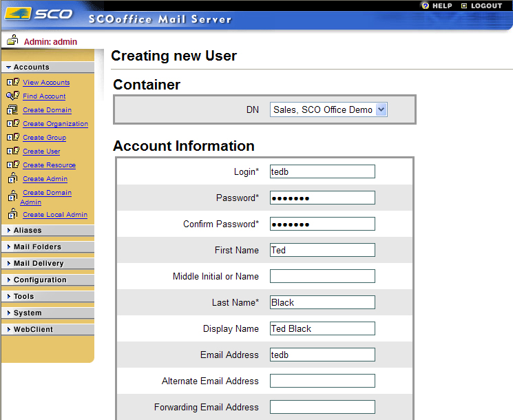Open the Create User link
Image resolution: width=513 pixels, height=420 pixels.
point(41,151)
